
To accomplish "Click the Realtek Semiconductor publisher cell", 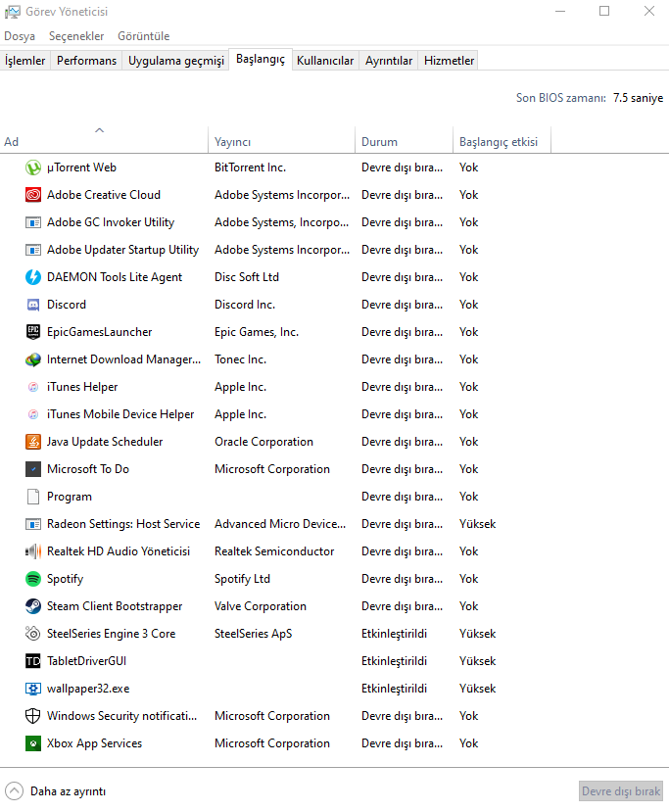I will (274, 551).
